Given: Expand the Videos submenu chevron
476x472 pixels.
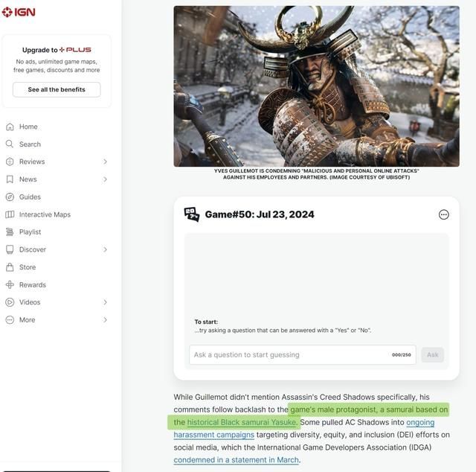Looking at the screenshot, I should (105, 302).
